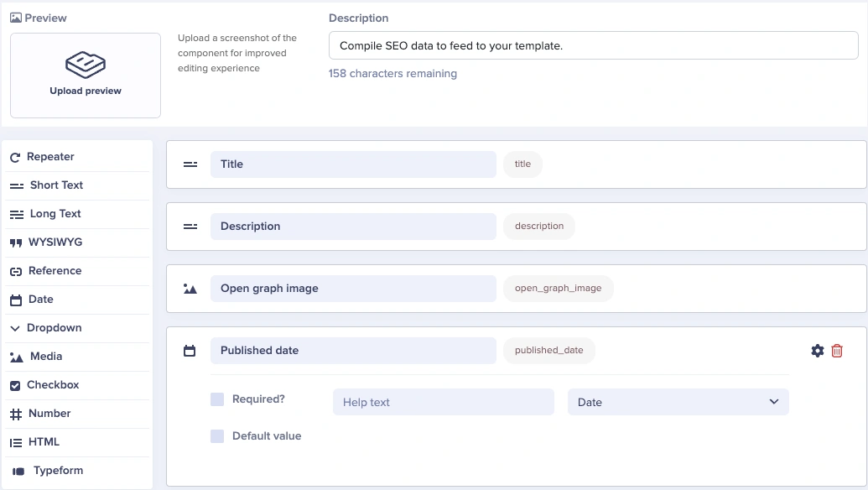Open the Date type dropdown
The image size is (868, 490).
(x=678, y=402)
